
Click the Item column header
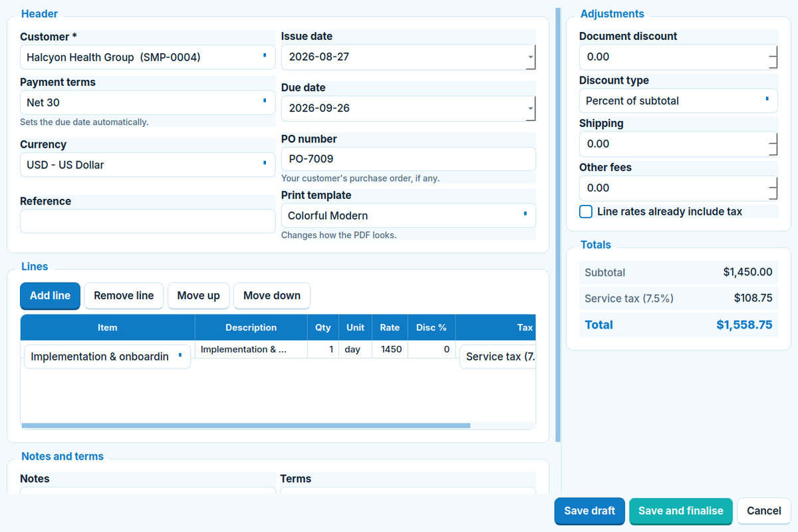coord(108,328)
